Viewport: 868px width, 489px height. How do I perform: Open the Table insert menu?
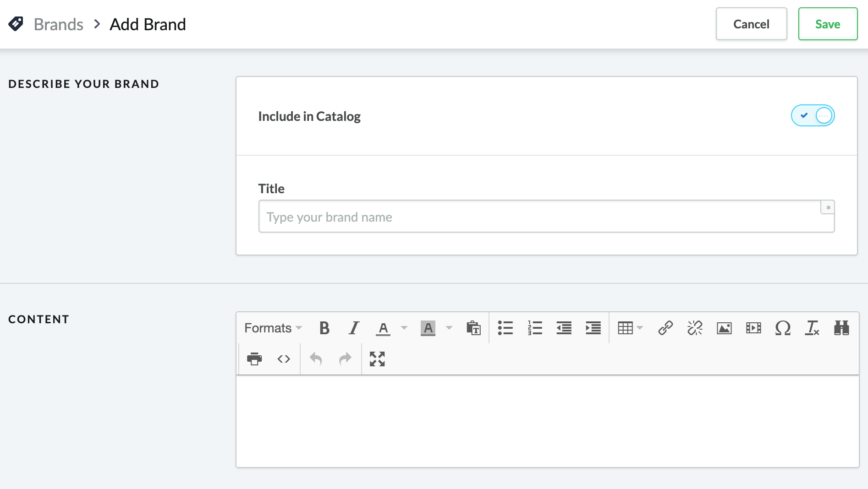click(x=630, y=328)
